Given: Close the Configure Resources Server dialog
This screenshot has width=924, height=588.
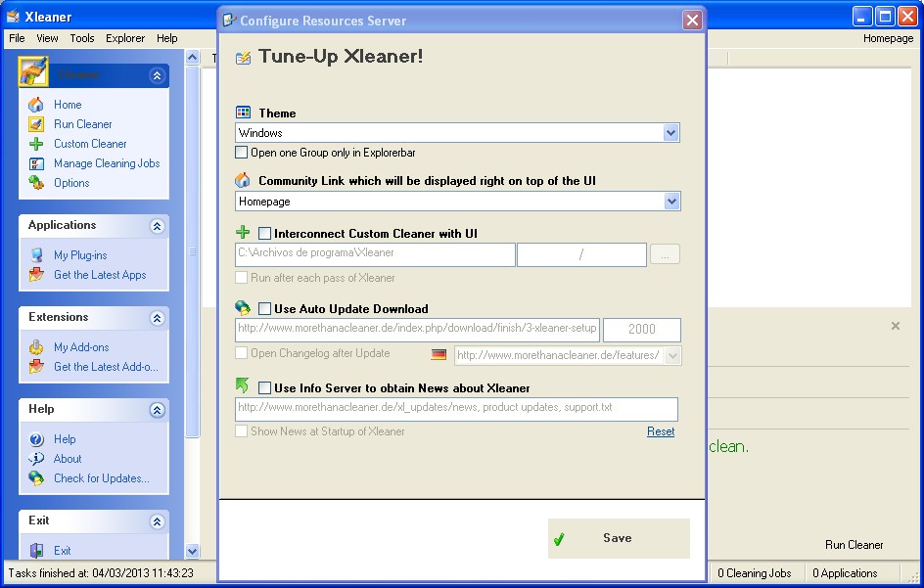Looking at the screenshot, I should click(x=692, y=21).
